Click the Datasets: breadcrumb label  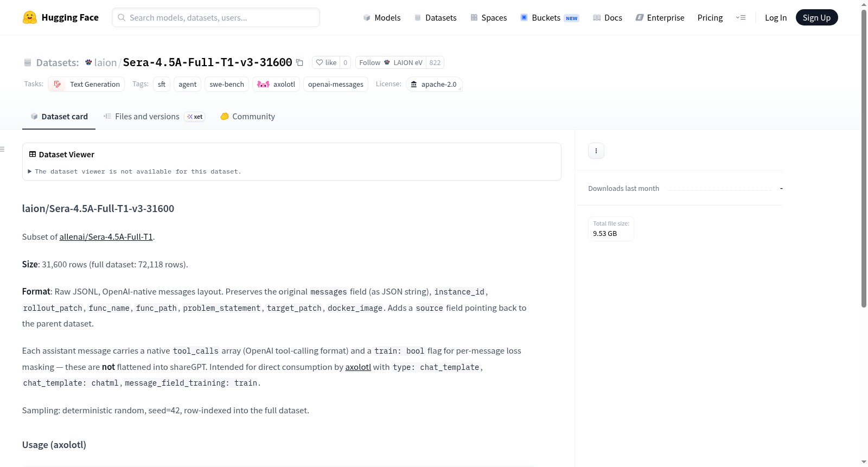point(58,62)
